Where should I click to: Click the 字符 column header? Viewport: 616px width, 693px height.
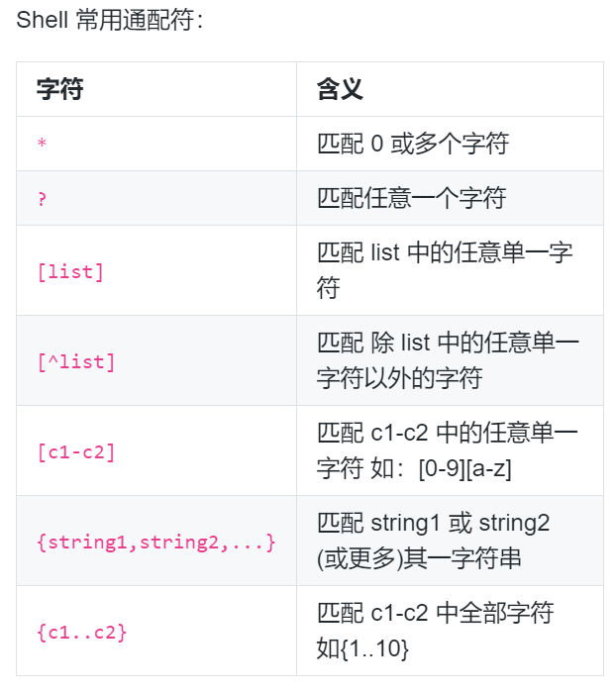pos(60,89)
